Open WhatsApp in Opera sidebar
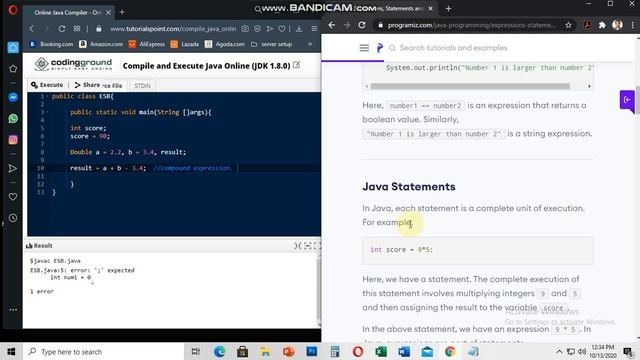 tap(13, 118)
